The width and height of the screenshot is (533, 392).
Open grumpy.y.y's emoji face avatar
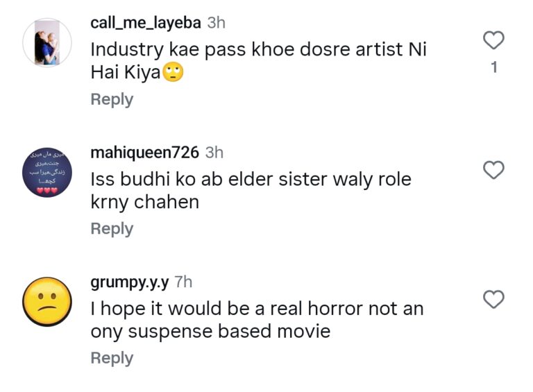coord(48,301)
